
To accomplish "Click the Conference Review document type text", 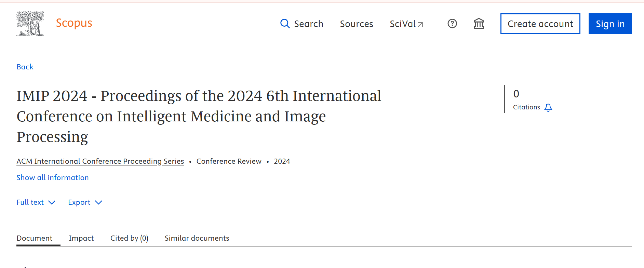I will click(229, 161).
